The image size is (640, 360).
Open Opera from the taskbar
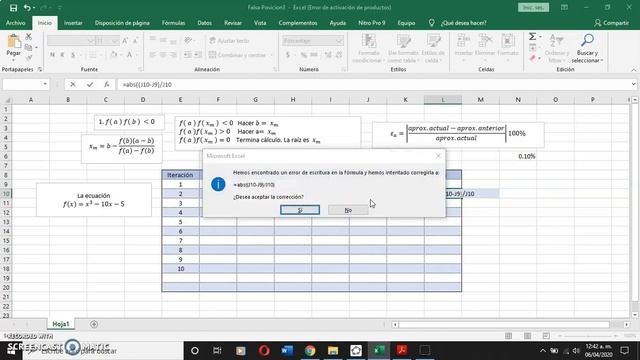click(264, 350)
